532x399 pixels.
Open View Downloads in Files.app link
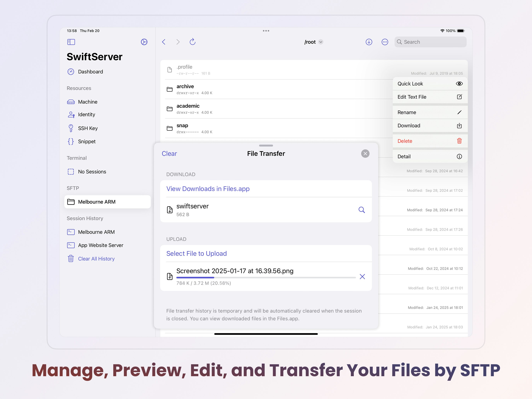tap(208, 189)
